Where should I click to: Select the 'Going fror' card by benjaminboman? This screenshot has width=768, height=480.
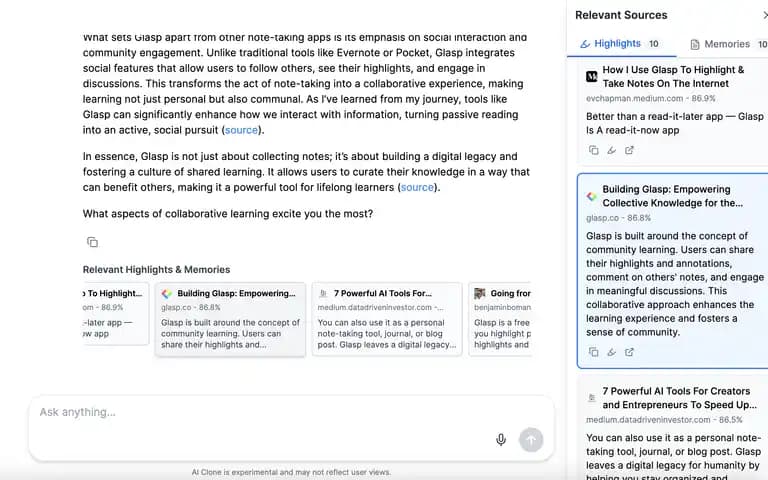(500, 319)
